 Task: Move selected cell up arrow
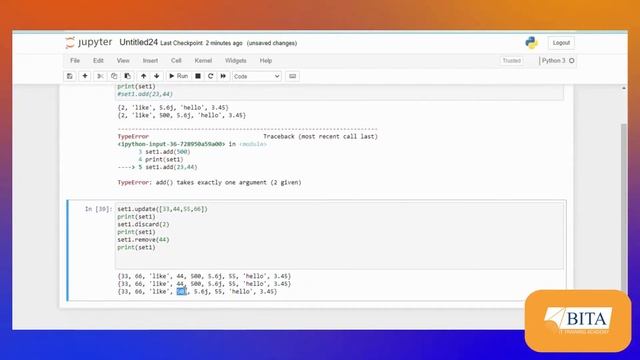(x=143, y=76)
